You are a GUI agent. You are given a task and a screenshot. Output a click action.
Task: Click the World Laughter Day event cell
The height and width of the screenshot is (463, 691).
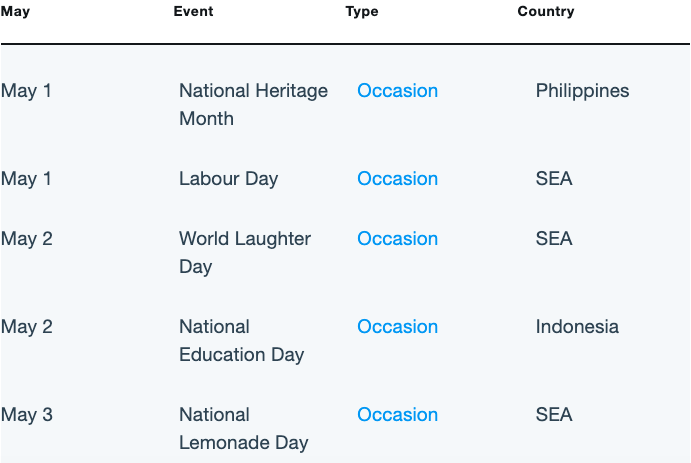pyautogui.click(x=245, y=253)
